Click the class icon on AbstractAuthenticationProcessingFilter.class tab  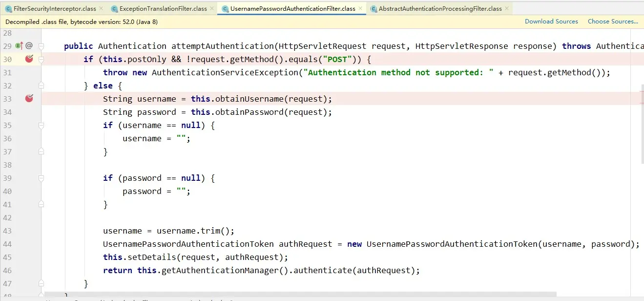pos(373,8)
